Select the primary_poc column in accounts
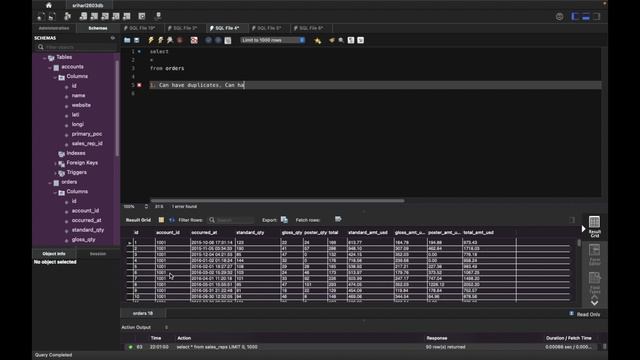 [87, 134]
